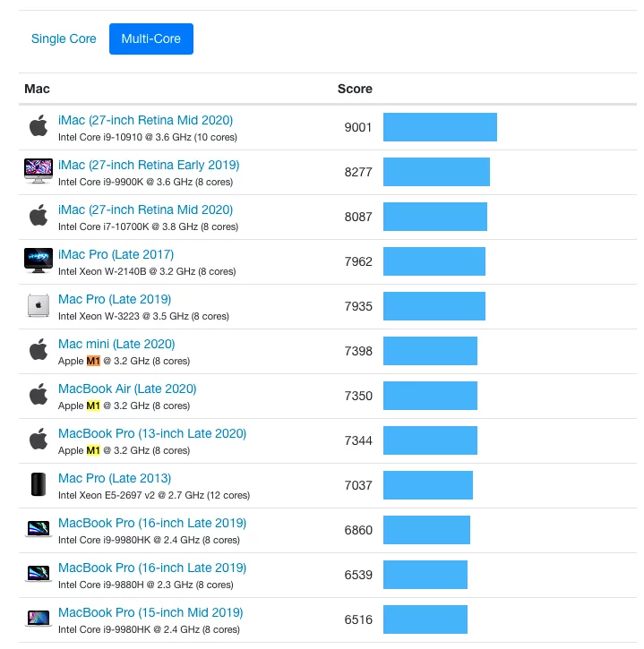Click iMac Early 2019 thumbnail image

click(x=39, y=170)
